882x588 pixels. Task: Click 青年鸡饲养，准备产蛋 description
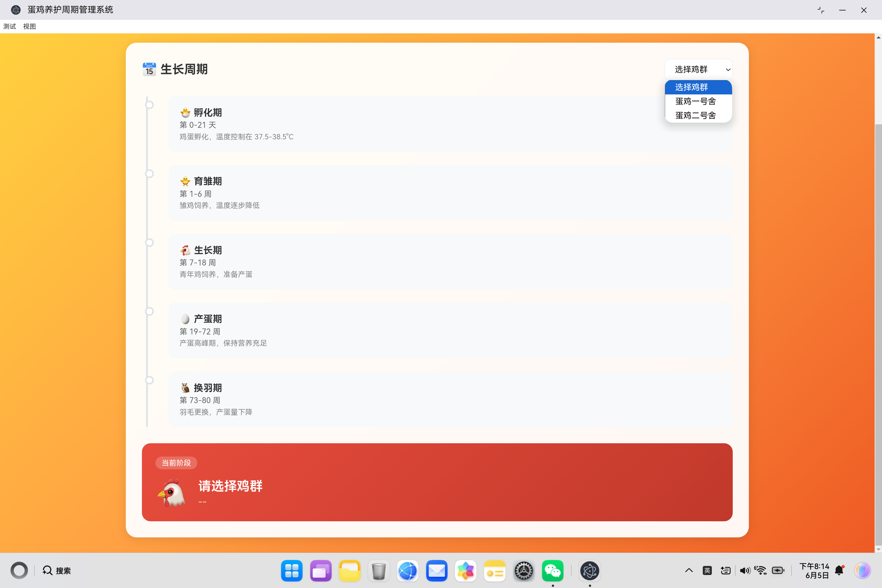216,274
